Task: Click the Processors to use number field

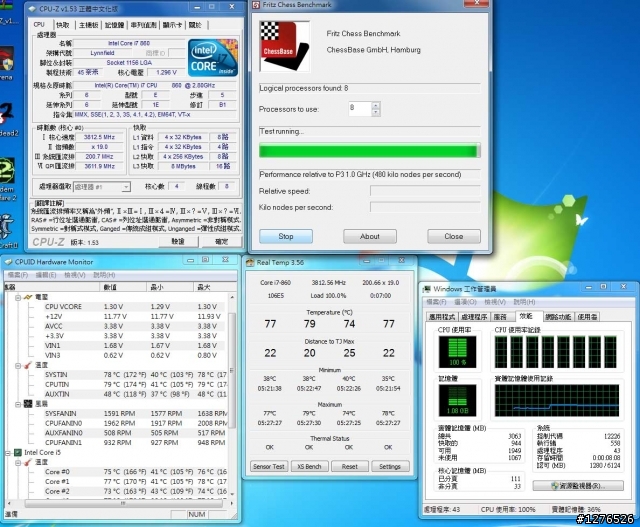Action: pos(360,109)
